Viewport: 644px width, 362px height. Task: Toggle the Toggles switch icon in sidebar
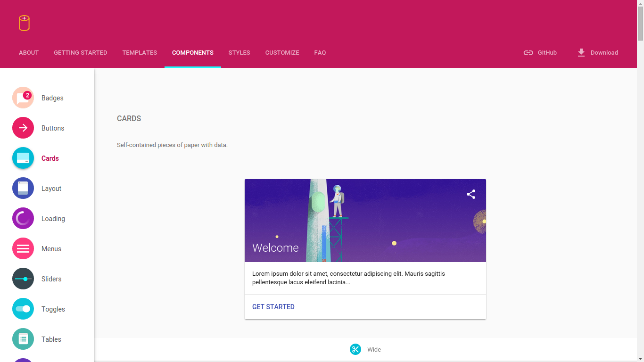click(x=23, y=309)
